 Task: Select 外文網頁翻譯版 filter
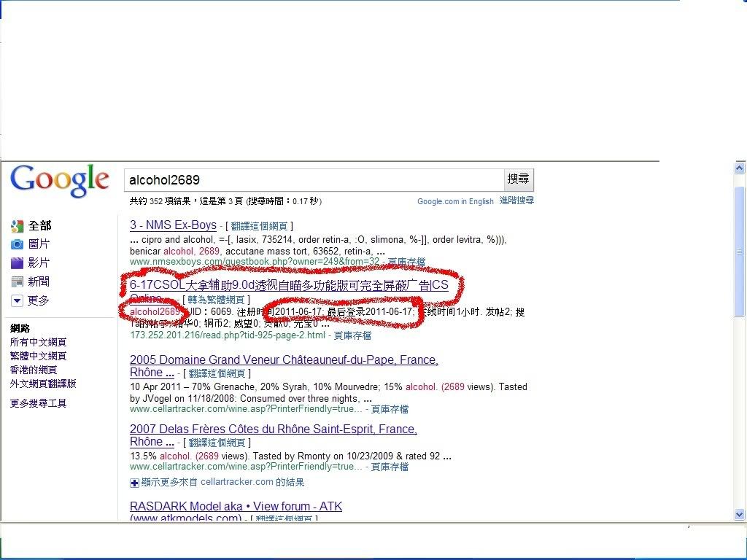(x=43, y=384)
